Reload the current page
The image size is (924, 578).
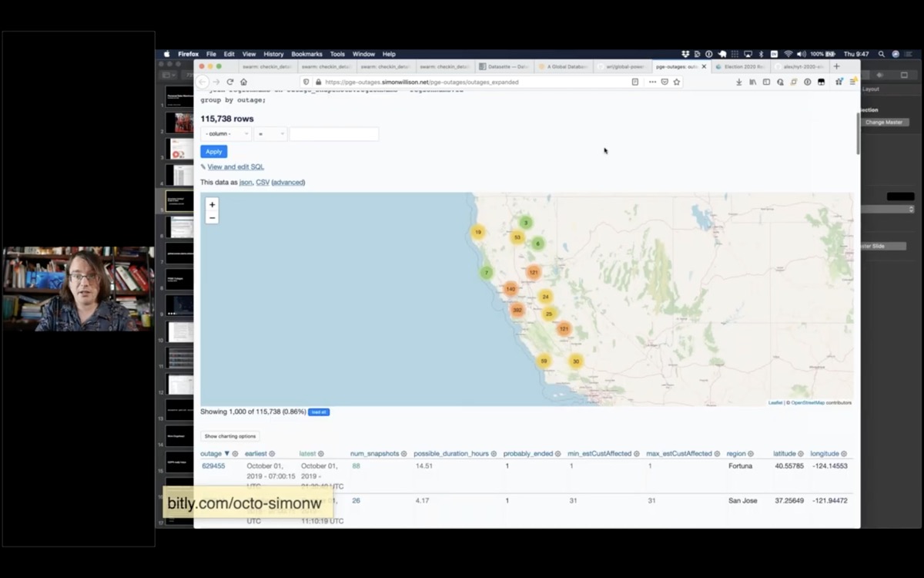229,82
